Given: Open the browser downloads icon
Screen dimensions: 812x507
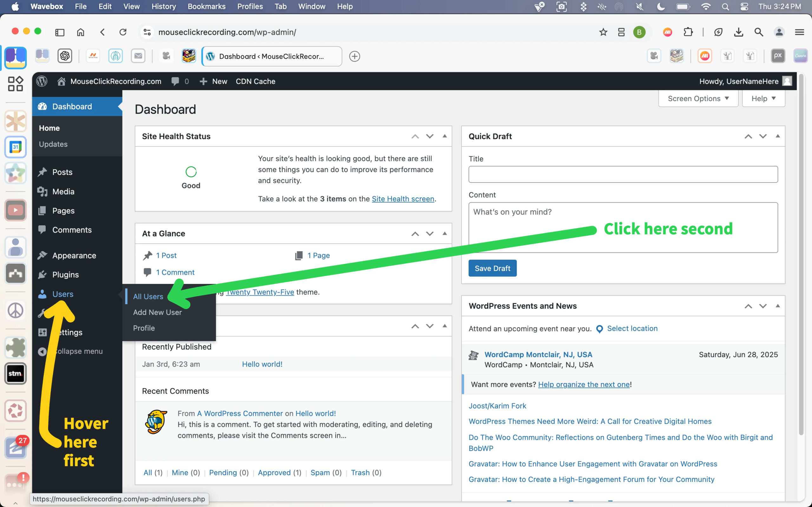Looking at the screenshot, I should click(738, 32).
